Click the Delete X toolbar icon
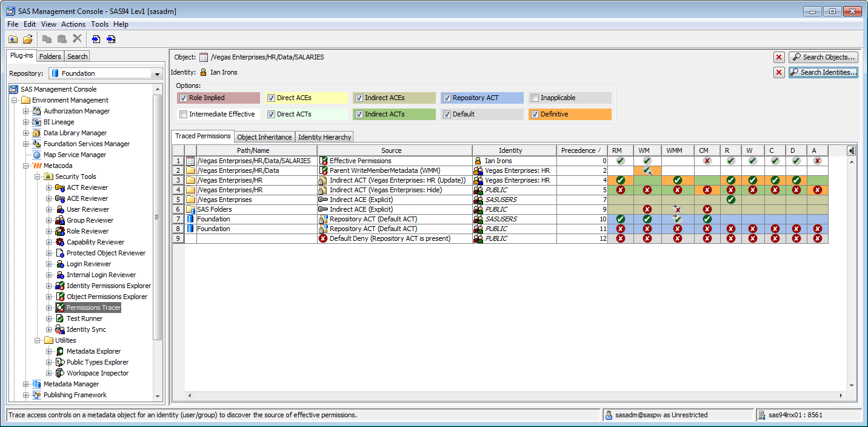Viewport: 868px width, 427px height. (x=77, y=39)
